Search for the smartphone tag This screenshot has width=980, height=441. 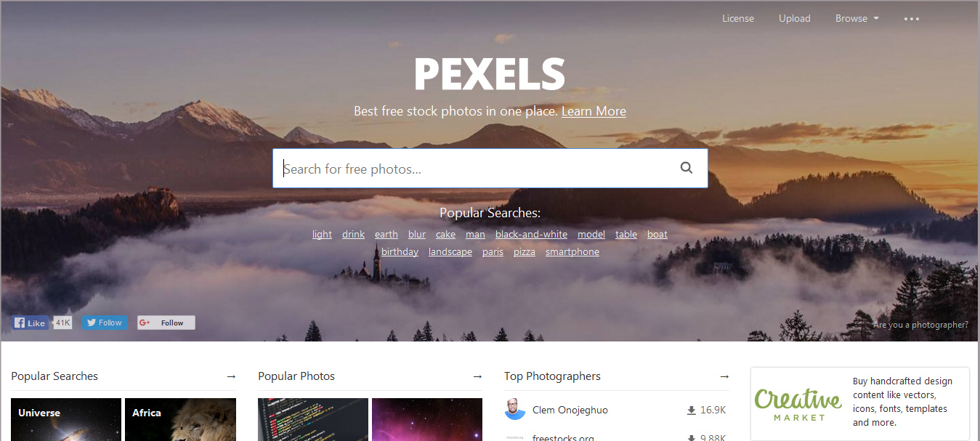pyautogui.click(x=572, y=251)
